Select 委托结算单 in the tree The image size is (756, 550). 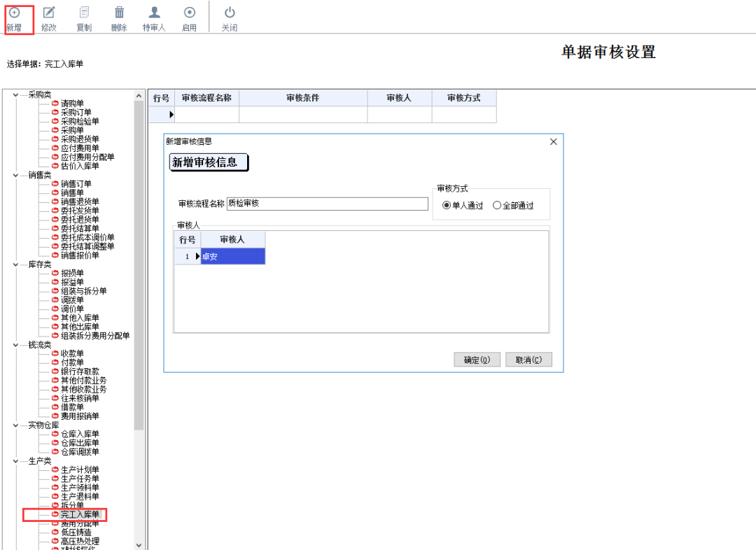[x=80, y=229]
